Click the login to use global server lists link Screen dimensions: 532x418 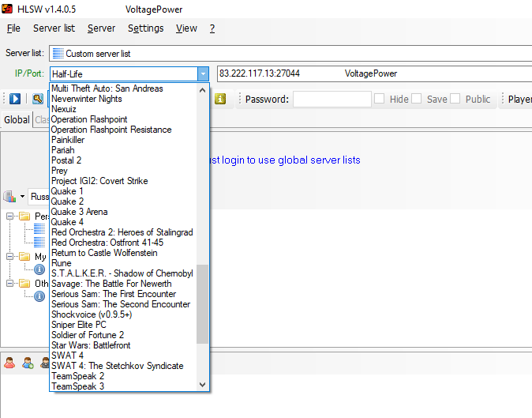tap(285, 160)
